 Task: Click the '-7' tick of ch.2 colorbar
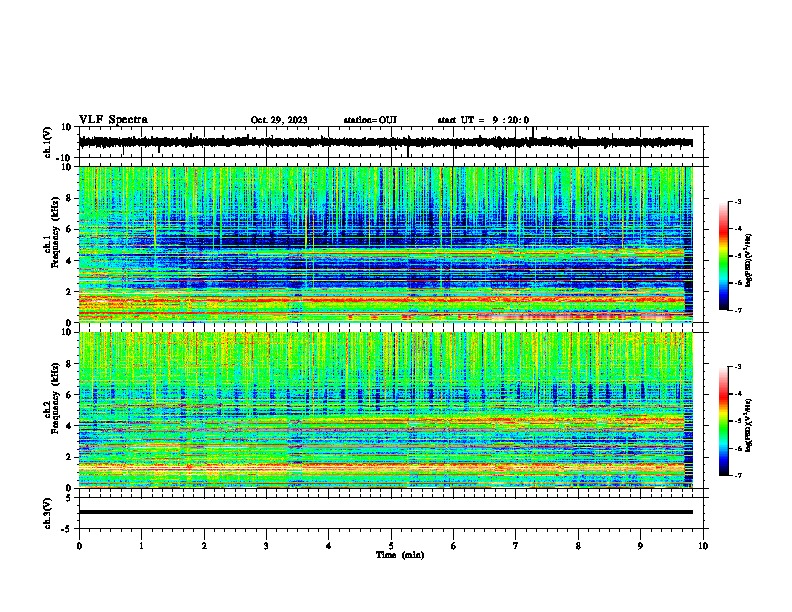click(x=737, y=476)
